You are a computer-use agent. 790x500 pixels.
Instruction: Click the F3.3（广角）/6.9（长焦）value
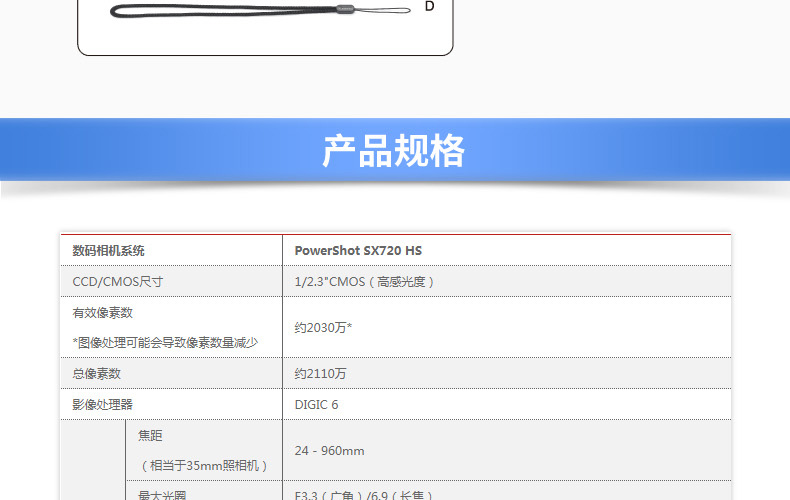coord(364,495)
